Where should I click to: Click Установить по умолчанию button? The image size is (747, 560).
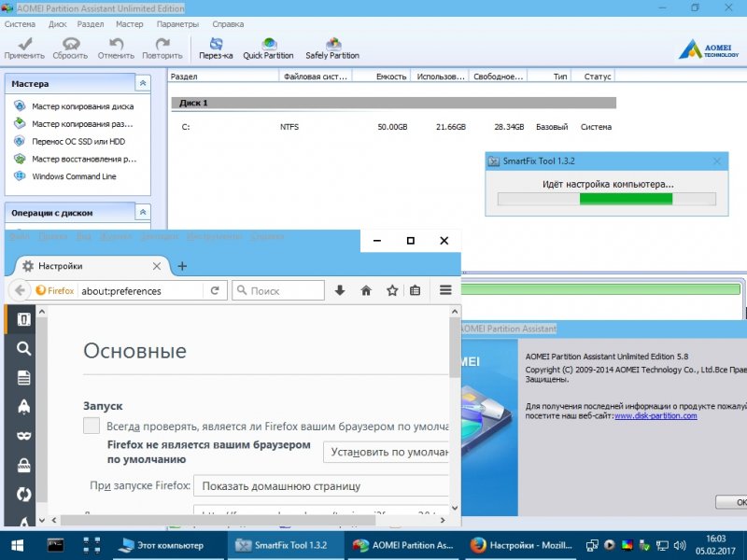(387, 452)
